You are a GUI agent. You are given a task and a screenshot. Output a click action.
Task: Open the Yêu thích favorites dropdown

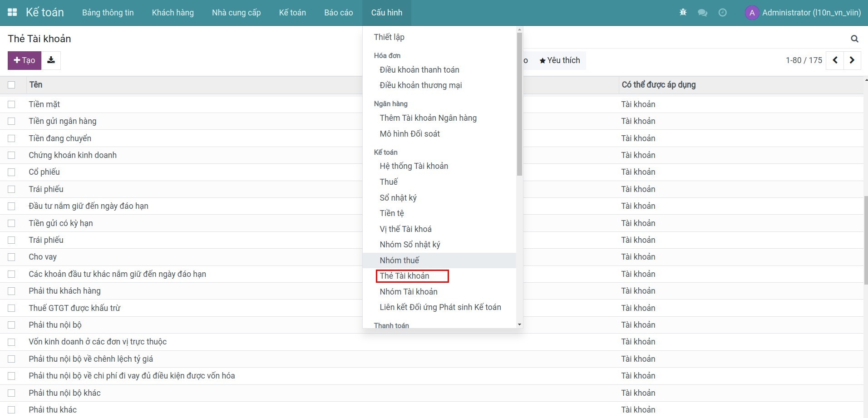(x=559, y=60)
